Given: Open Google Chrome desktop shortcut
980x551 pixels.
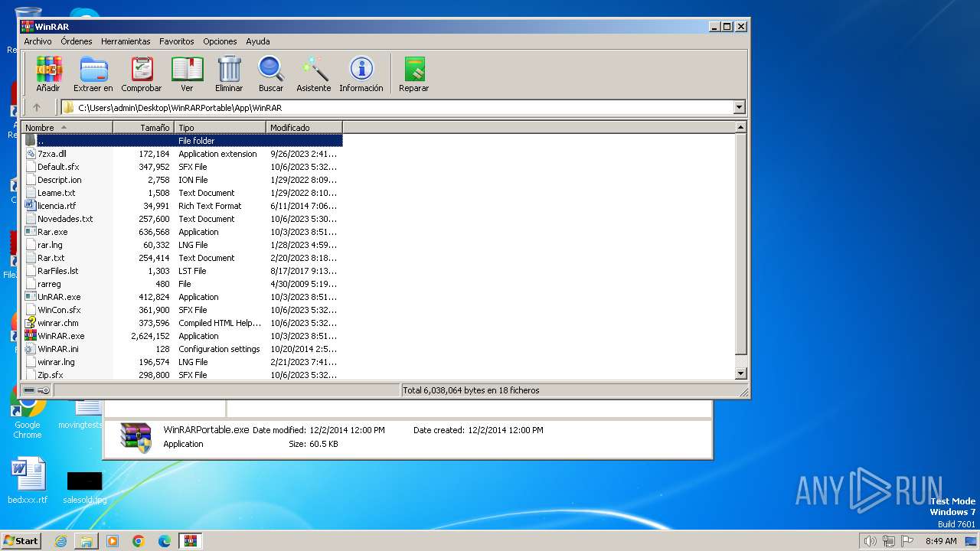Looking at the screenshot, I should 28,413.
